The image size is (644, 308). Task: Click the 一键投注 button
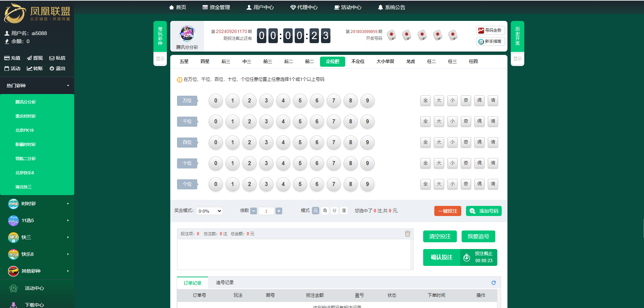448,211
